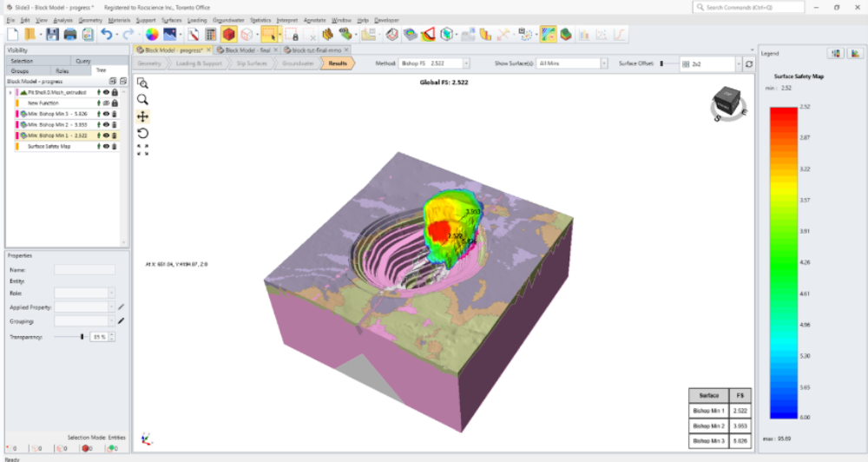The image size is (868, 462).
Task: Click the highlighted contour map toolbar icon
Action: tap(548, 35)
